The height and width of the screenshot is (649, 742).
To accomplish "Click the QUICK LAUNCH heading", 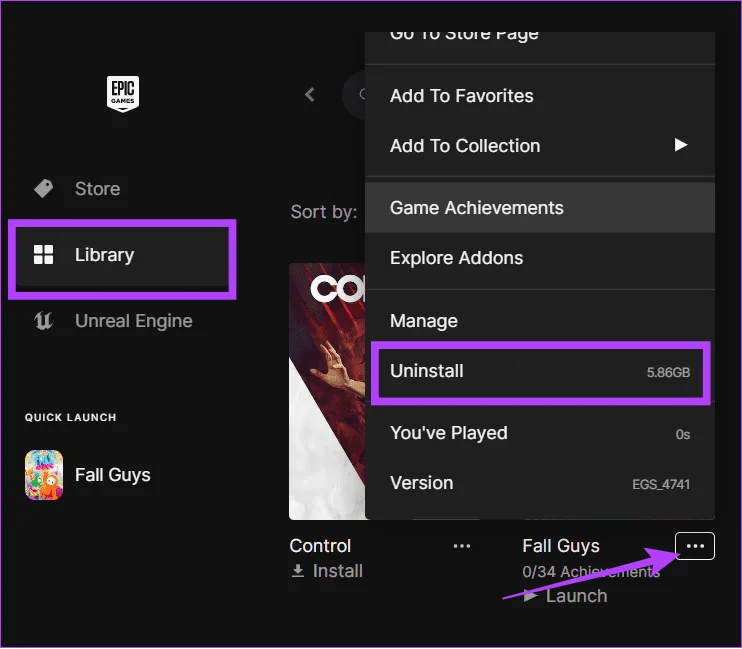I will click(71, 418).
